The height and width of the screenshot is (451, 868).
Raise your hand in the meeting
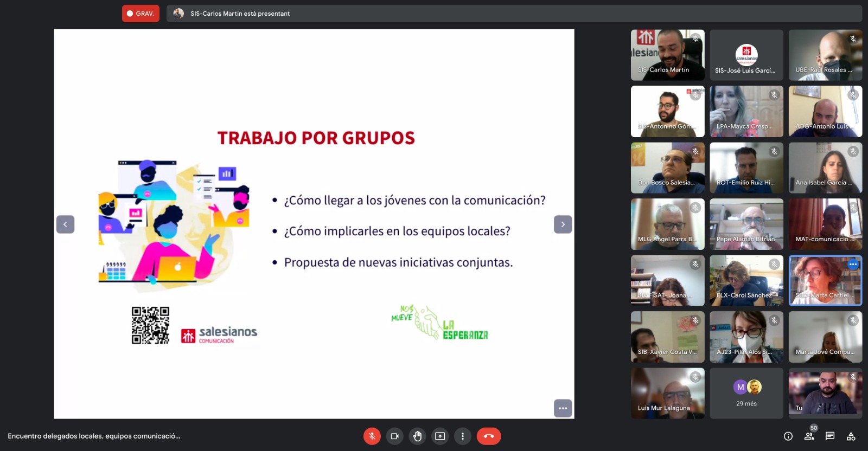[x=417, y=436]
